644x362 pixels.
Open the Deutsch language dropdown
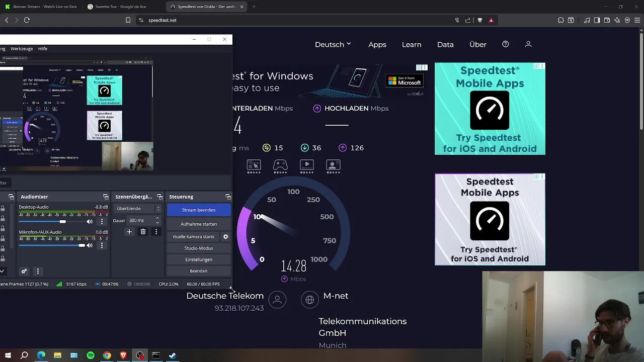coord(333,44)
